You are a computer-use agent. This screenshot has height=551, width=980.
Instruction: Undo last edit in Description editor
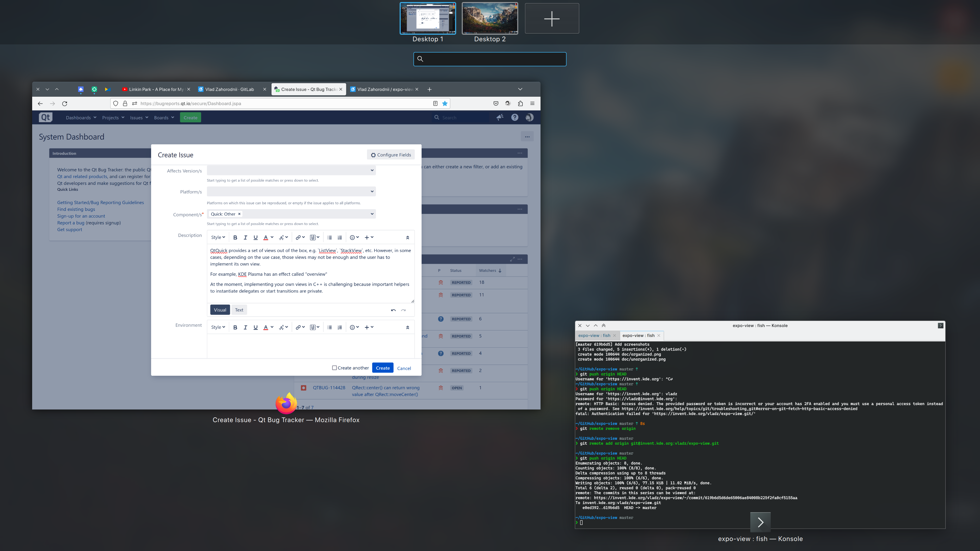(x=393, y=310)
